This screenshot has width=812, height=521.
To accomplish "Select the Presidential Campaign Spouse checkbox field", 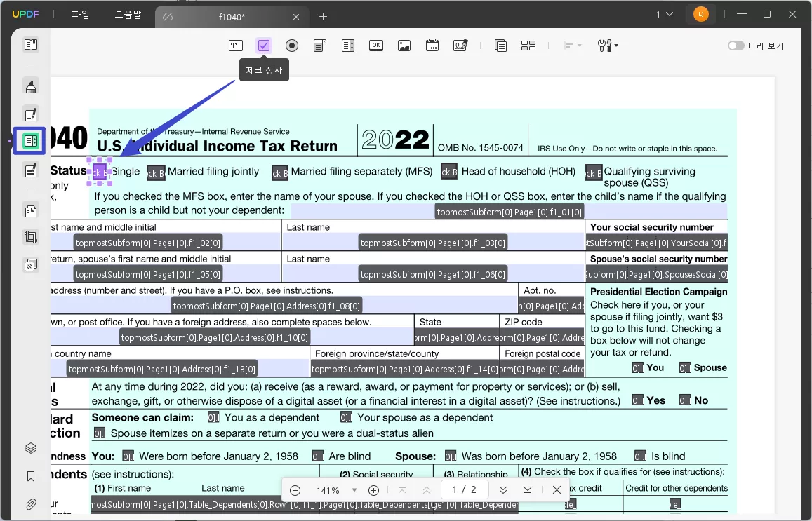I will point(685,368).
